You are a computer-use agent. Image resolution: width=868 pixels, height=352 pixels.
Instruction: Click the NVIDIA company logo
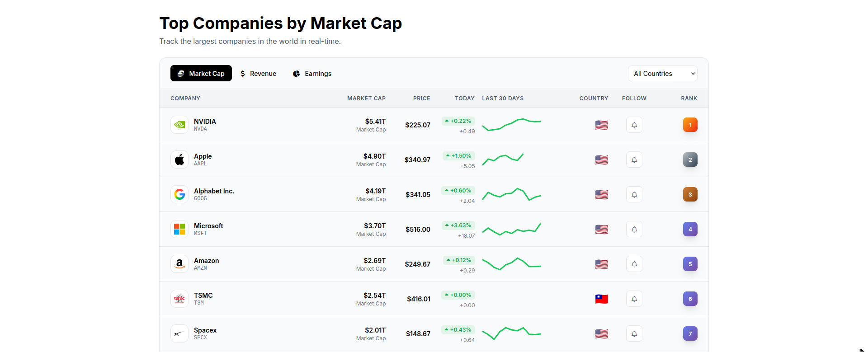click(x=179, y=125)
